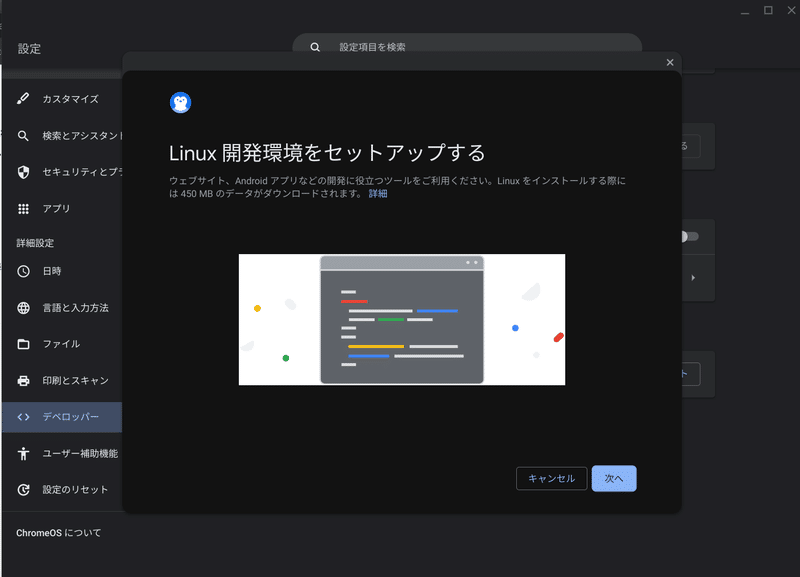The width and height of the screenshot is (800, 577).
Task: Expand the arrow row behind the dialog
Action: pyautogui.click(x=693, y=278)
